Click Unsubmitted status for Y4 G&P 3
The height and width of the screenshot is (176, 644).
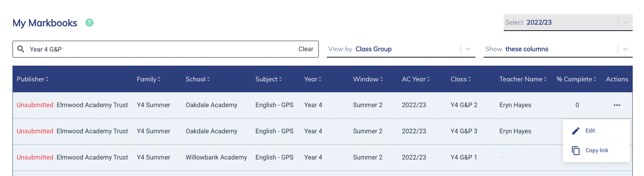tap(35, 131)
